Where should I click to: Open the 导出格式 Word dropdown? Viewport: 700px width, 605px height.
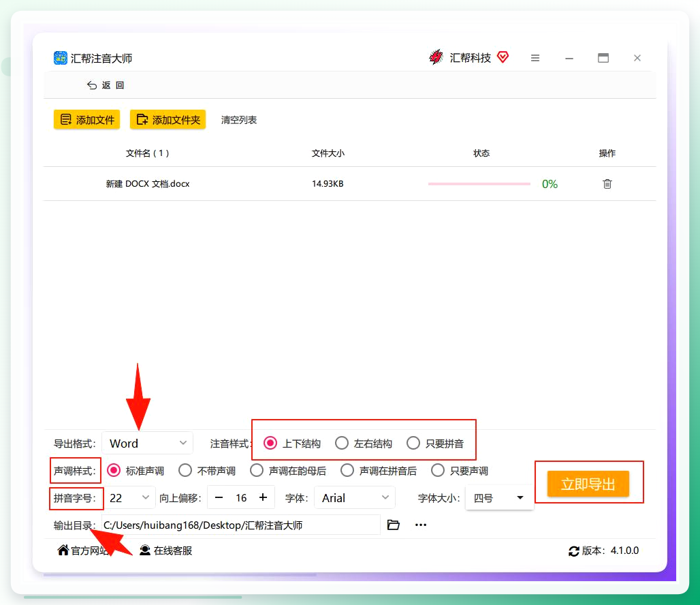[147, 444]
